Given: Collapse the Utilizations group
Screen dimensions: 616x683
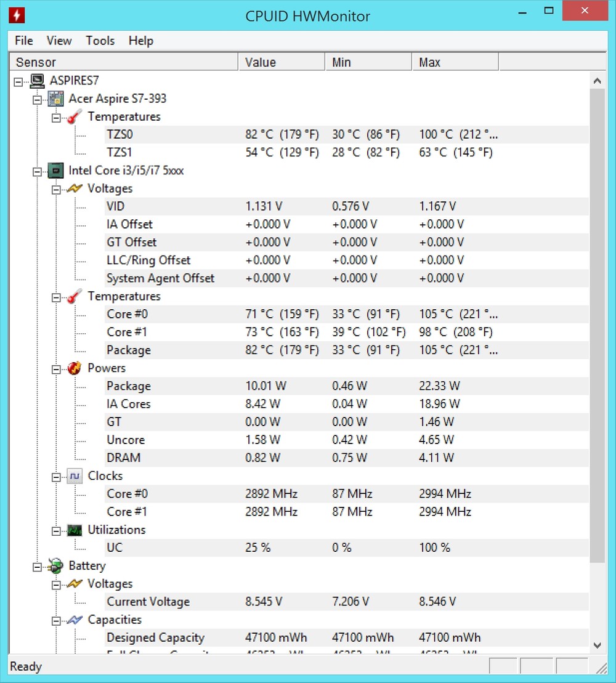Looking at the screenshot, I should [x=56, y=531].
